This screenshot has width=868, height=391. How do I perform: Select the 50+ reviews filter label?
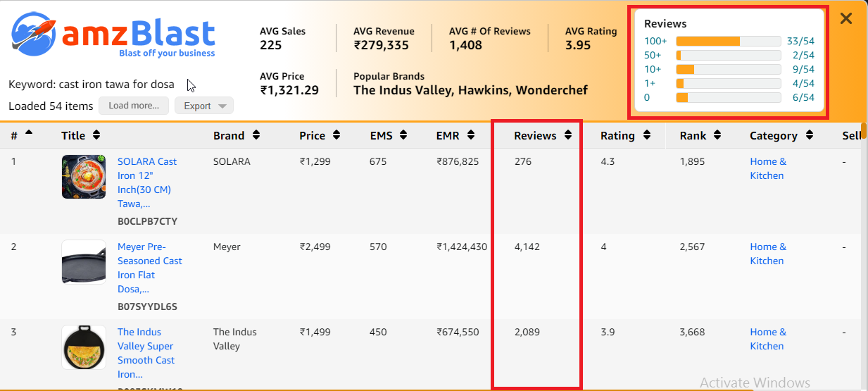point(652,55)
